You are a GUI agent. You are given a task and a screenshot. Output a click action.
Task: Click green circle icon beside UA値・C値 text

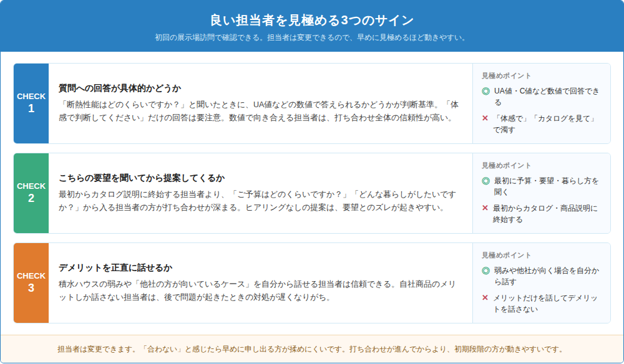(x=485, y=92)
